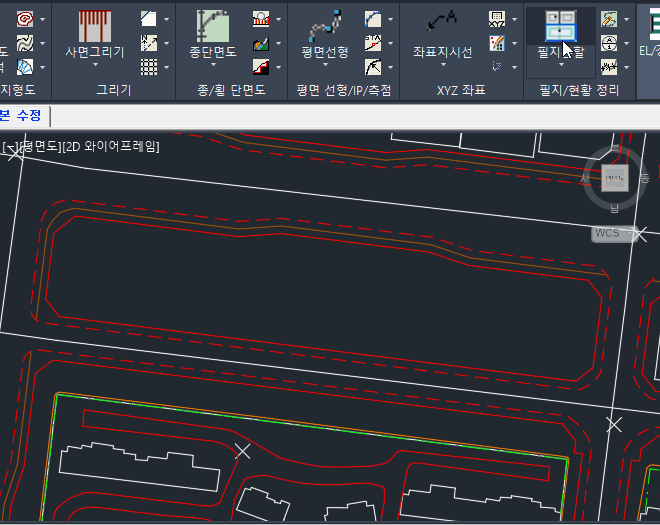660x525 pixels.
Task: Pick the grid hatch pattern icon in 그리기 panel
Action: [149, 67]
